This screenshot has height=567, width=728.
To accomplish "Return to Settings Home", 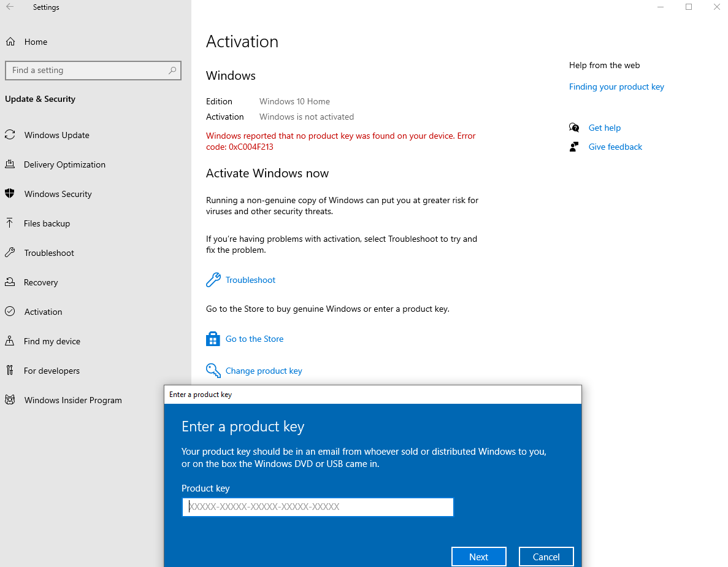I will point(29,42).
